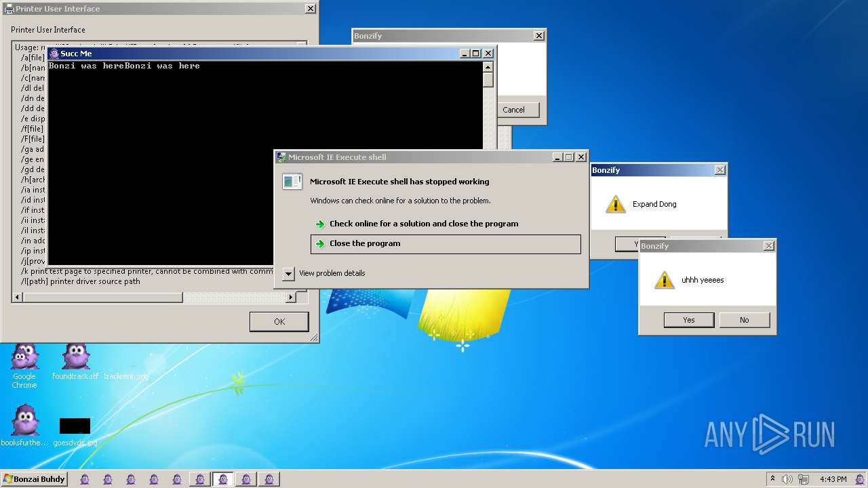Screen dimensions: 868x488
Task: Minimize the Succ Me console window
Action: point(465,54)
